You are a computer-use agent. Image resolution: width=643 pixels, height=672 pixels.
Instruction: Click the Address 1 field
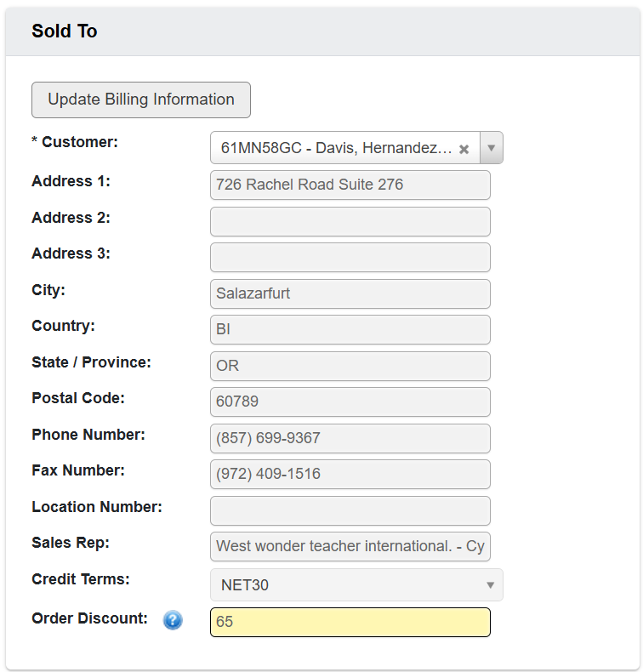tap(350, 185)
